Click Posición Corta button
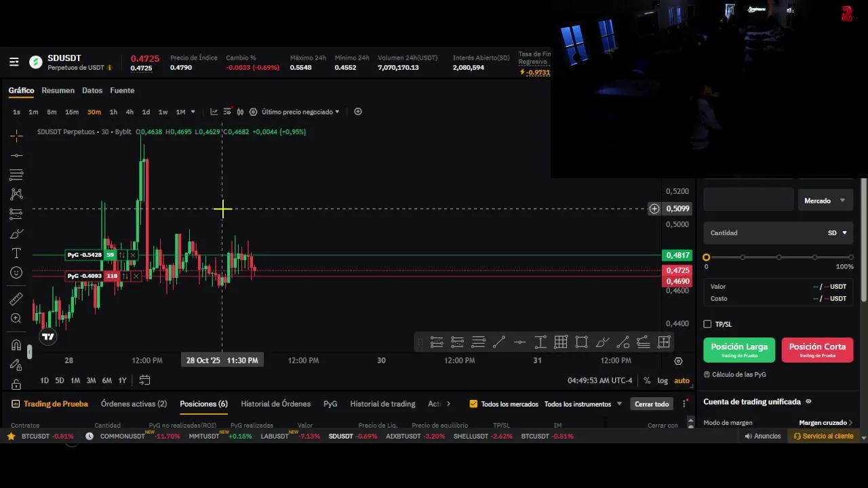 coord(817,350)
